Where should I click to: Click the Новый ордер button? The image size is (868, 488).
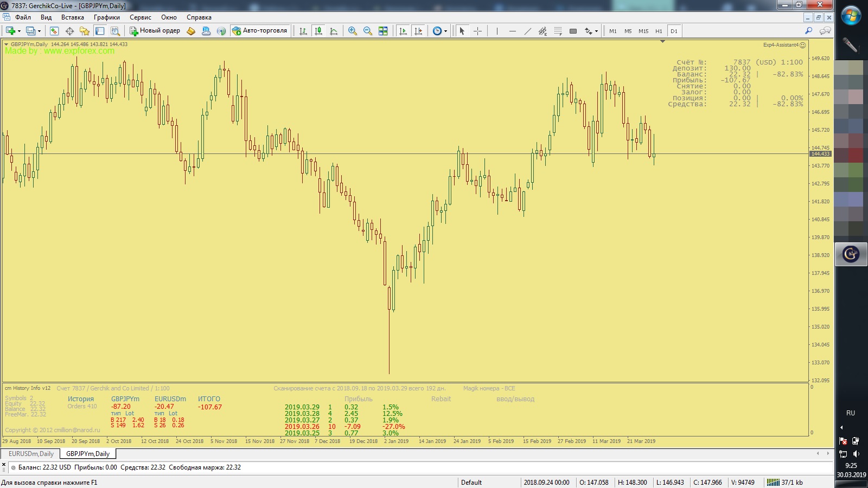point(155,31)
